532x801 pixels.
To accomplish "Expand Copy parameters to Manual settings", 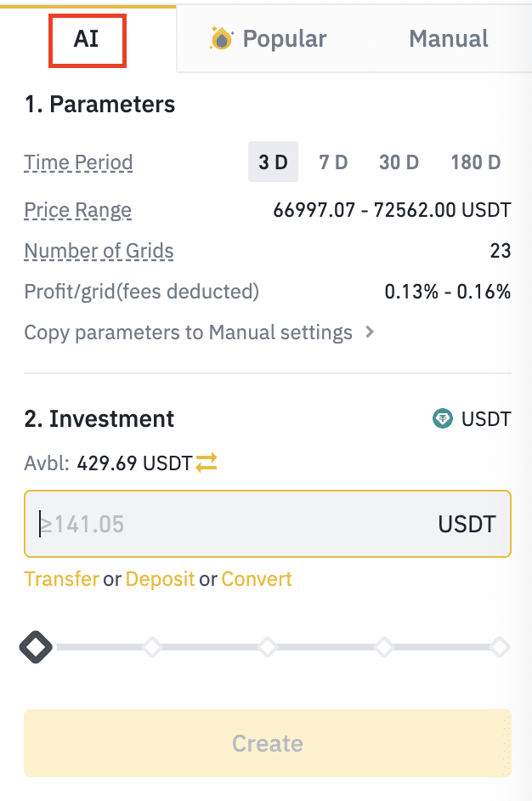I will [199, 332].
